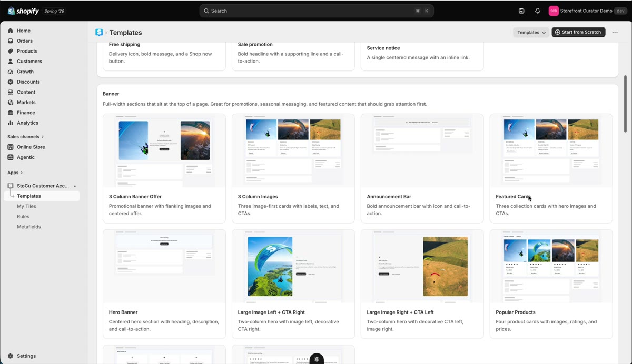Click the floating sparkle button at bottom

point(317,359)
